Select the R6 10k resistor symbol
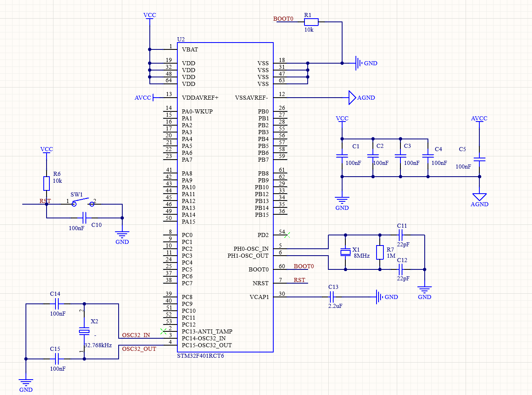The image size is (532, 395). pyautogui.click(x=47, y=184)
